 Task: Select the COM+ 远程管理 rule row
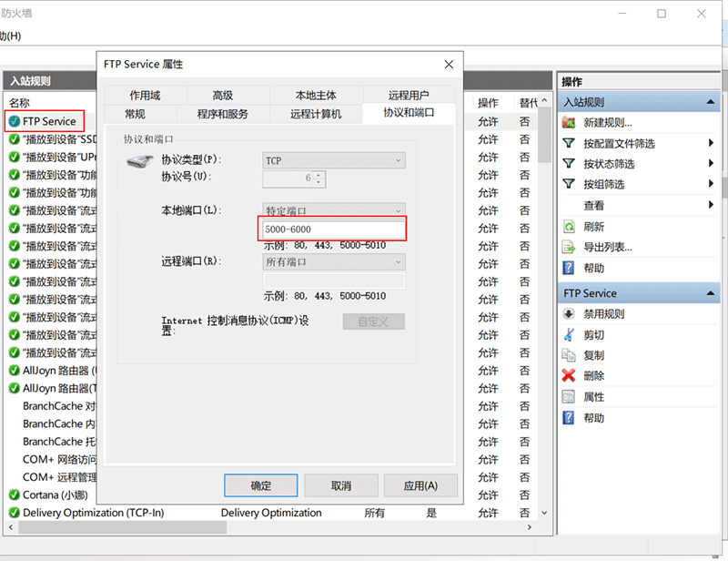click(59, 477)
